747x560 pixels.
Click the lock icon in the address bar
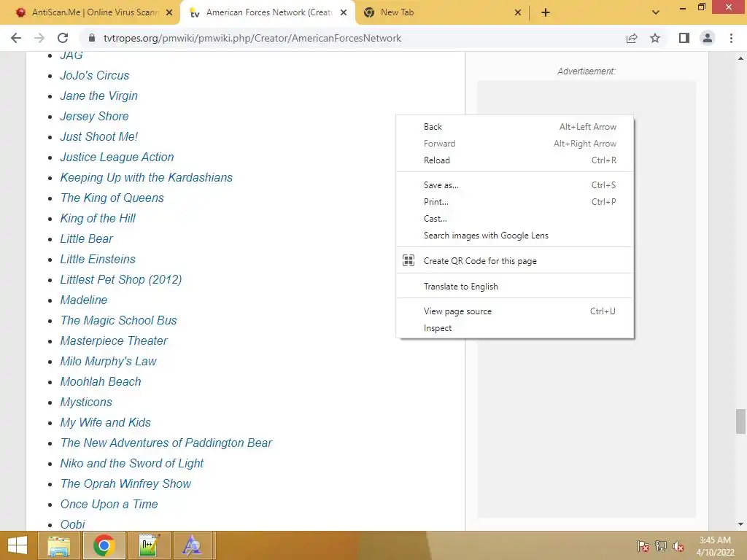coord(92,38)
